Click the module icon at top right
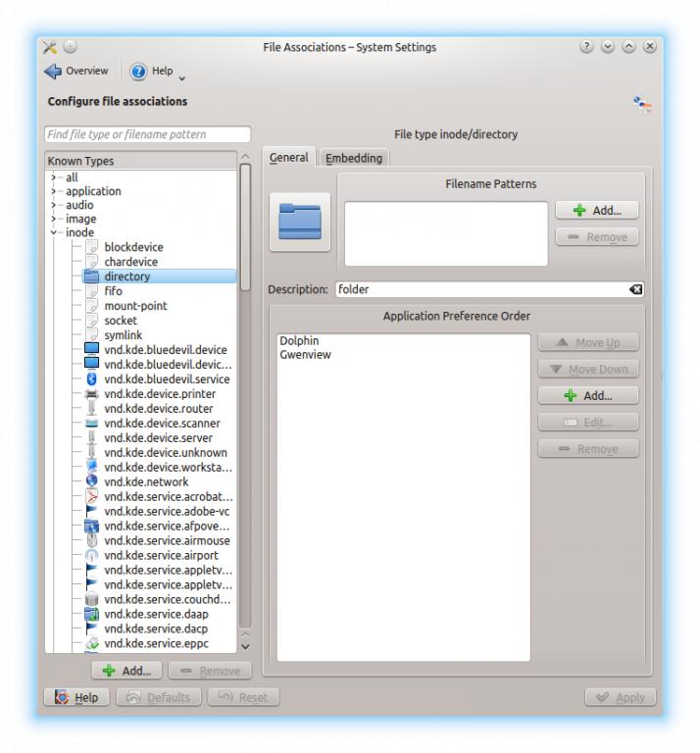 tap(642, 103)
